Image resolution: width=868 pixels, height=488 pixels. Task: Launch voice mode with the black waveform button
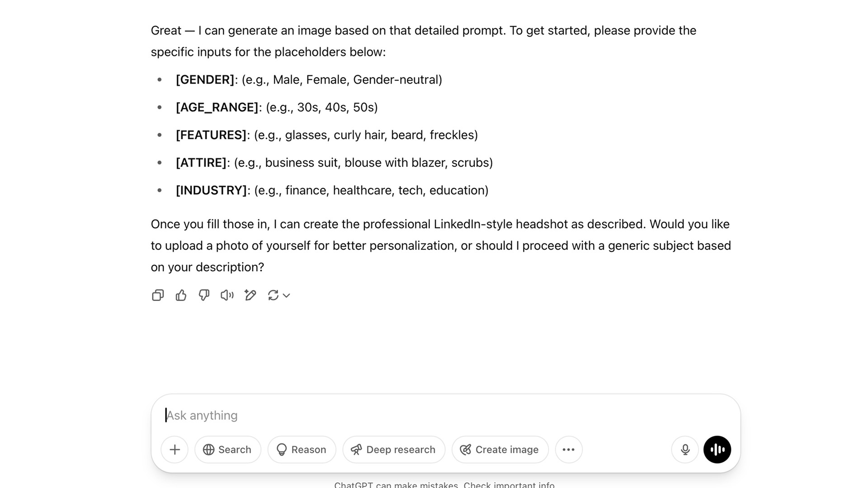click(717, 450)
